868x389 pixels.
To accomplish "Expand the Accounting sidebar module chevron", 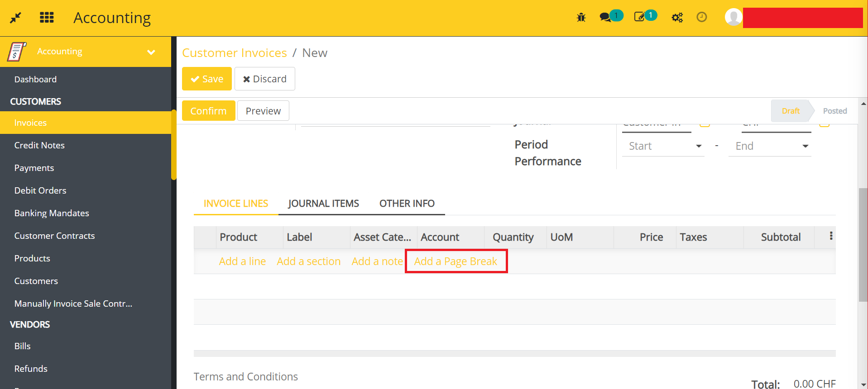I will click(151, 52).
